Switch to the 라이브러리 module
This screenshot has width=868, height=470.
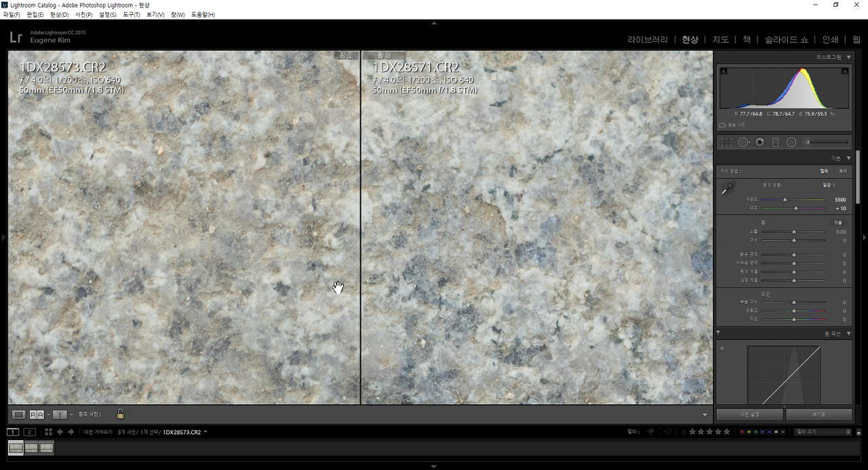click(648, 39)
